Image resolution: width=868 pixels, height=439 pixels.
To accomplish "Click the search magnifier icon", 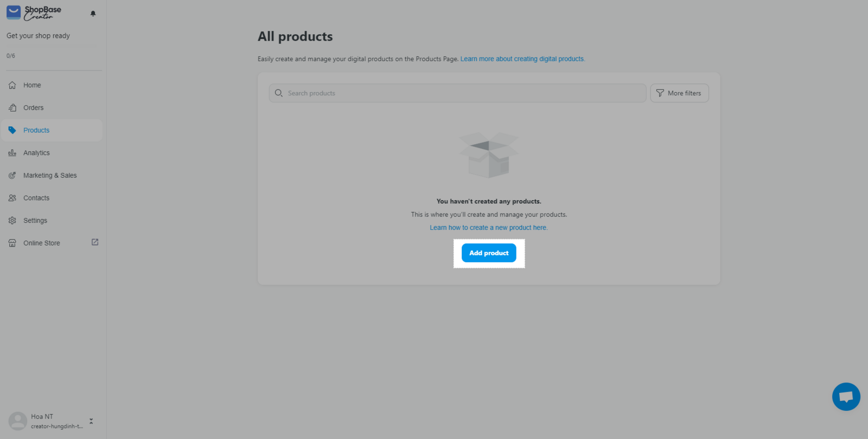I will (x=279, y=93).
